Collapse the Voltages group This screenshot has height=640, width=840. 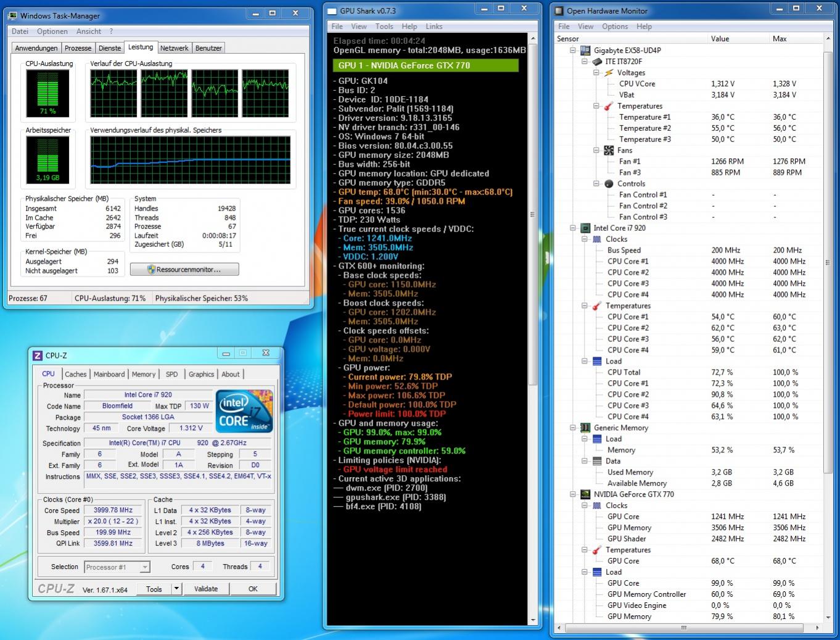(x=596, y=73)
